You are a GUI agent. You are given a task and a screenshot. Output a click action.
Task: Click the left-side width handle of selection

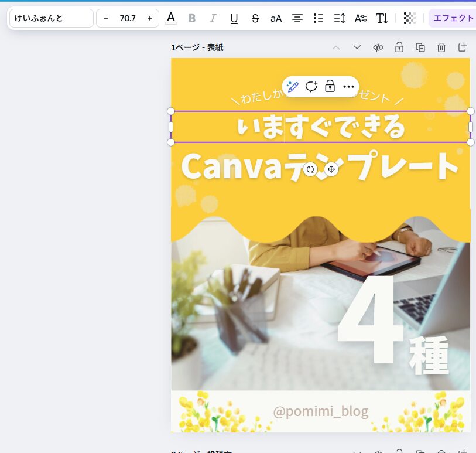[171, 127]
